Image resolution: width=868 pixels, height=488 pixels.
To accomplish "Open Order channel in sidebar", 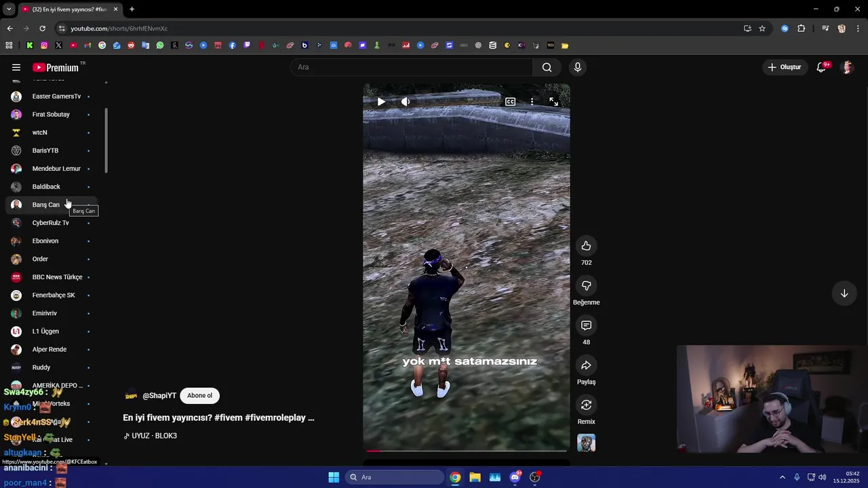I will coord(53,259).
